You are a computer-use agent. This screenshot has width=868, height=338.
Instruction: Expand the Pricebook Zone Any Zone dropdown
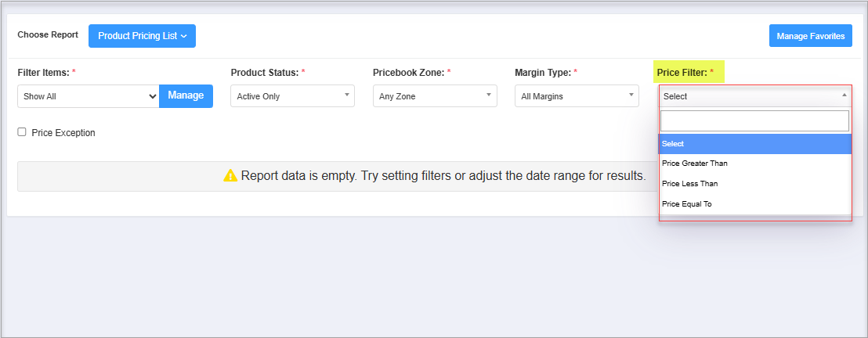(x=435, y=96)
